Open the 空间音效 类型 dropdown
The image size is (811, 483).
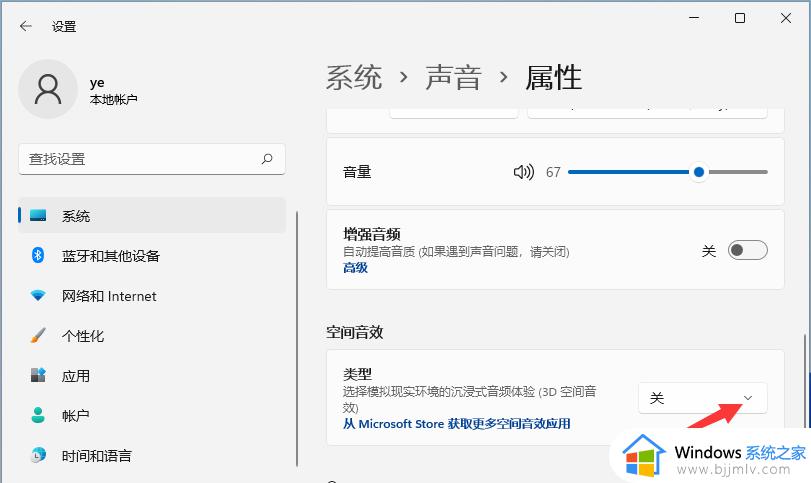point(702,398)
